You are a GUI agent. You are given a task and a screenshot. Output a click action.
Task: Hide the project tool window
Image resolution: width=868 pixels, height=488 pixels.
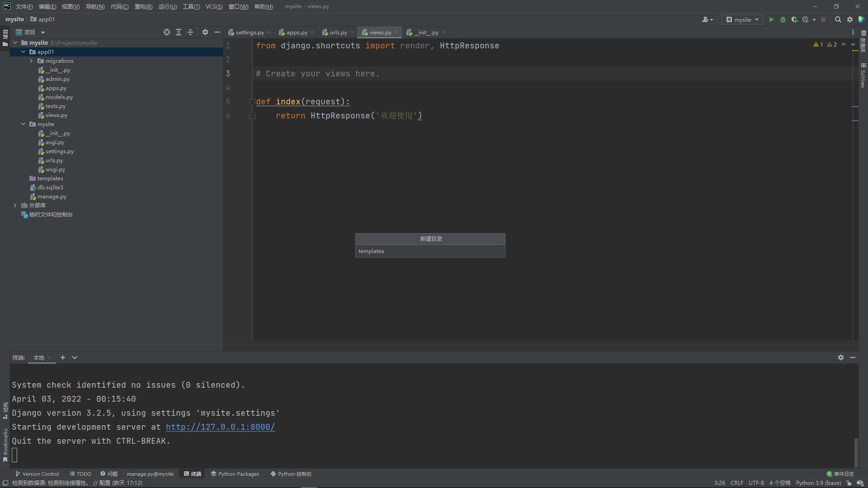(x=217, y=32)
